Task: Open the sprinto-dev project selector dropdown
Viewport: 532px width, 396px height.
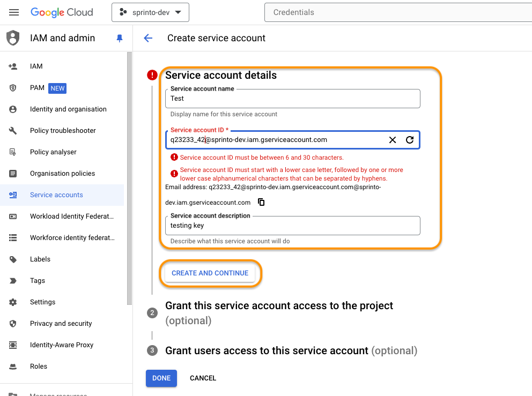Action: tap(150, 12)
